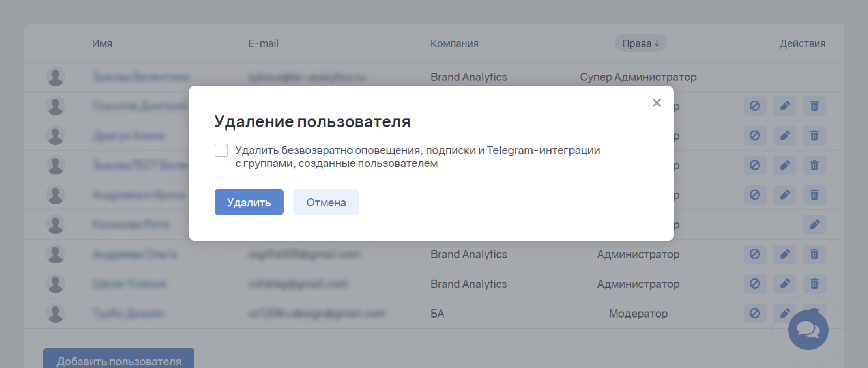Click the Удаление пользователя dialog title
The image size is (868, 368).
[312, 121]
